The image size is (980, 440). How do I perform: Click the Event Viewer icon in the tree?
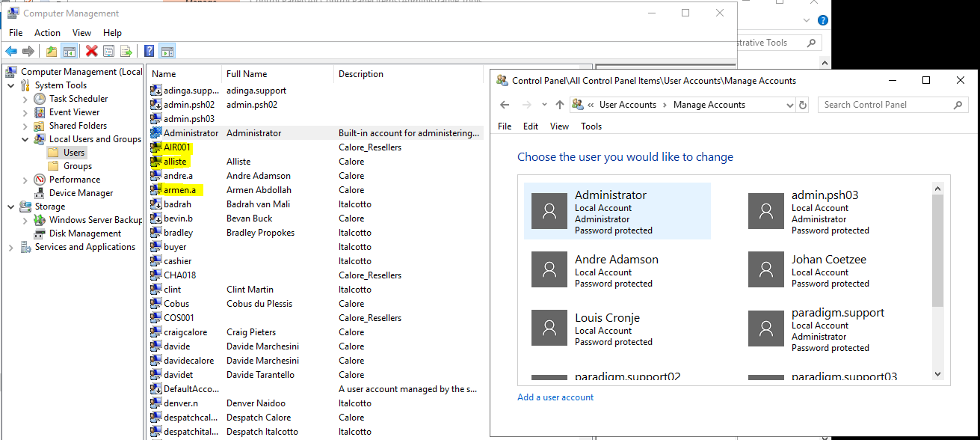(x=39, y=112)
